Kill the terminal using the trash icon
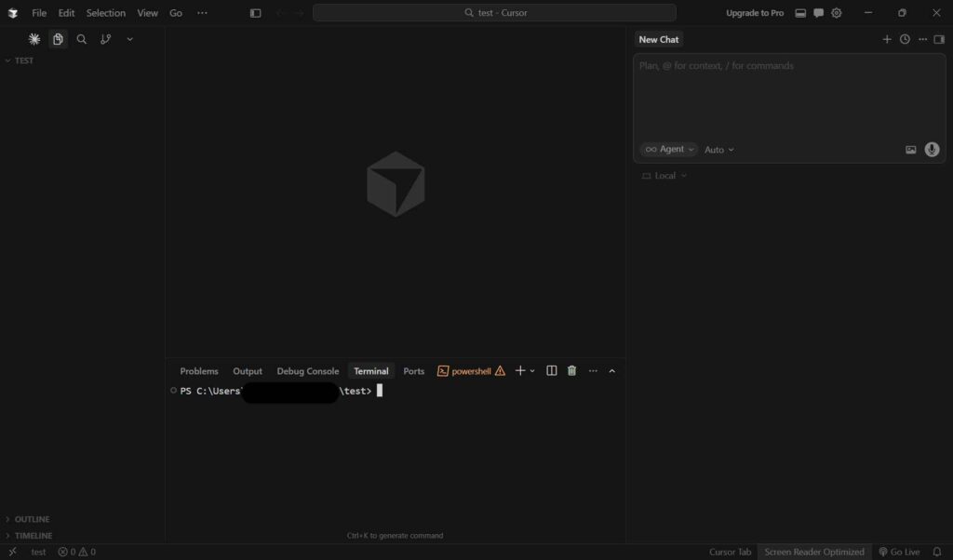 [571, 370]
